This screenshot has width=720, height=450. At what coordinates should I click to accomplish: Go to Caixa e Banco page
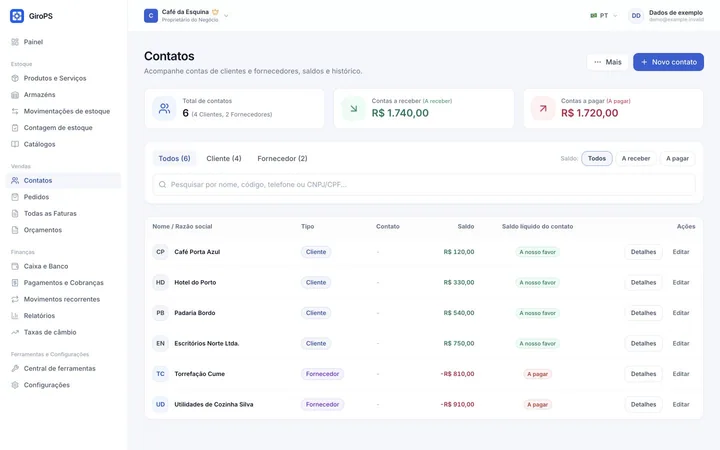click(63, 266)
